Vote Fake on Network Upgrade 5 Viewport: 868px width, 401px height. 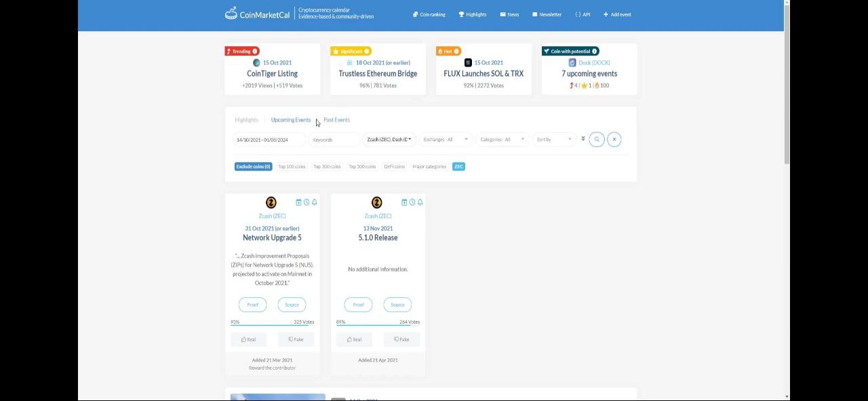296,339
